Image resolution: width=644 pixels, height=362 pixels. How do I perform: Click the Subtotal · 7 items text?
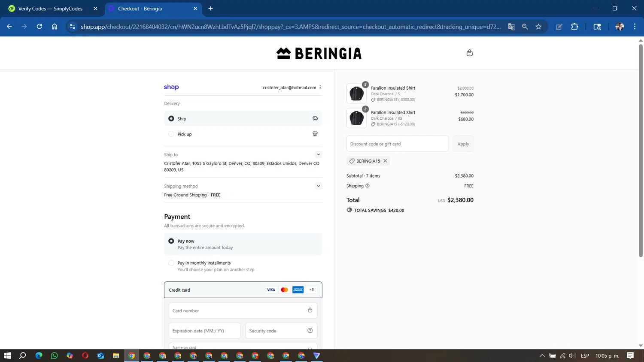[x=363, y=176]
